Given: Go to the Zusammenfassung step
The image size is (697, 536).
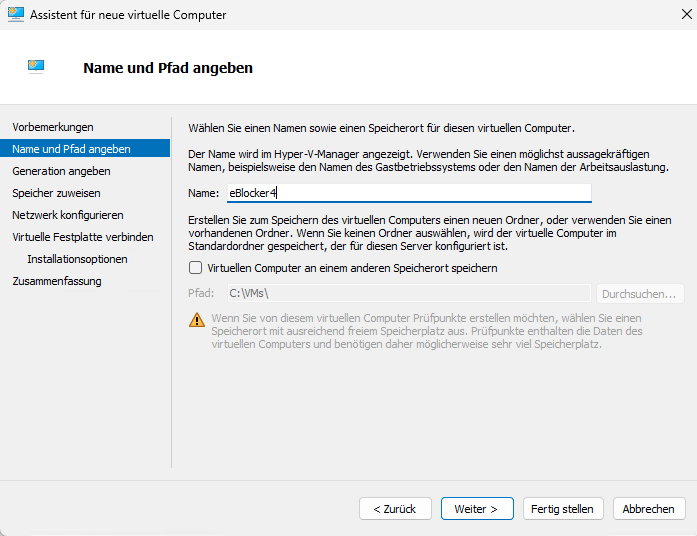Looking at the screenshot, I should coord(57,281).
